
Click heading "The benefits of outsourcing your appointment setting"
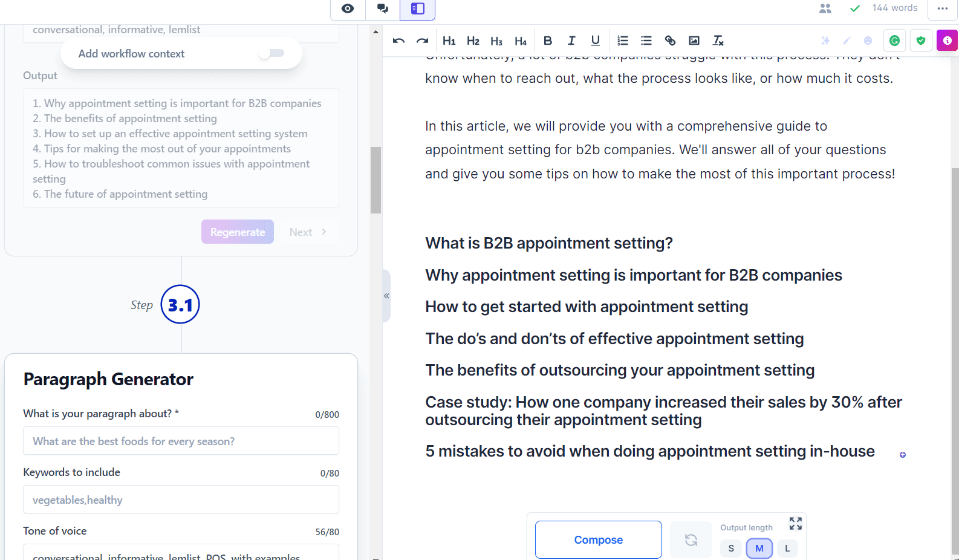click(x=620, y=370)
